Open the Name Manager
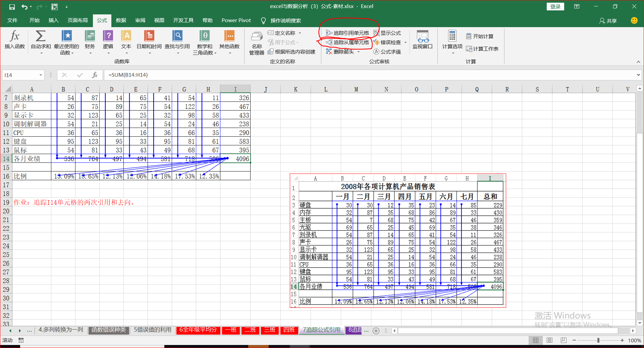The width and height of the screenshot is (644, 348). point(257,43)
